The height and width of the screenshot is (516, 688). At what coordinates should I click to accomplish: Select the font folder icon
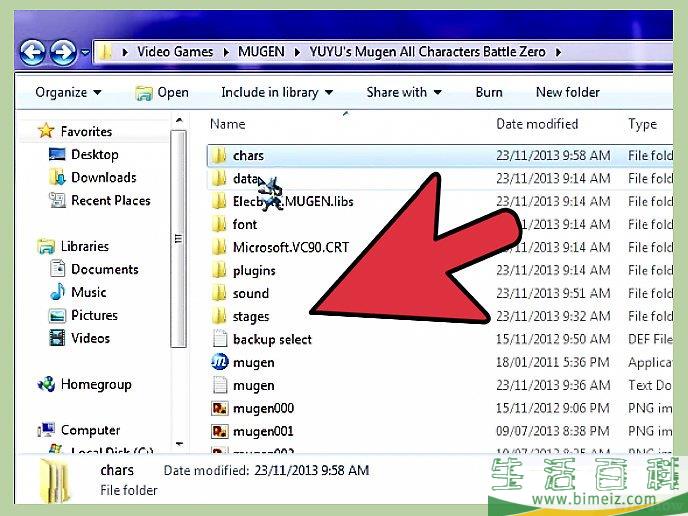pos(219,224)
